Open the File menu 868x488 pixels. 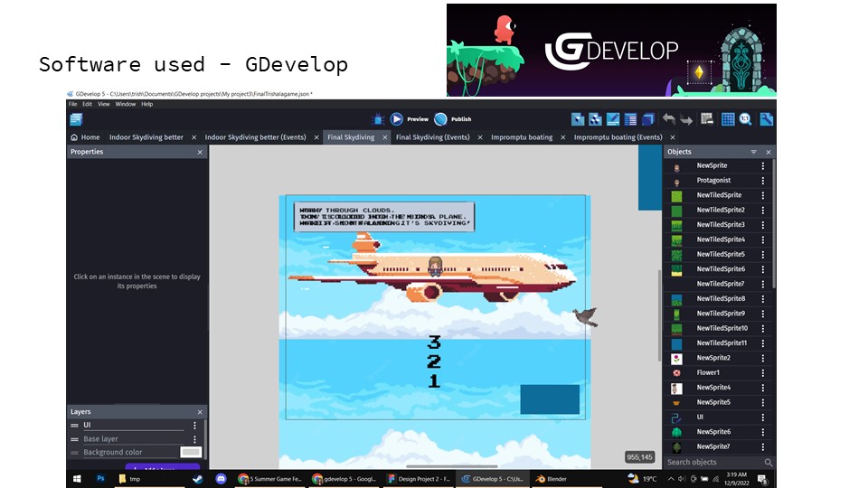tap(73, 104)
